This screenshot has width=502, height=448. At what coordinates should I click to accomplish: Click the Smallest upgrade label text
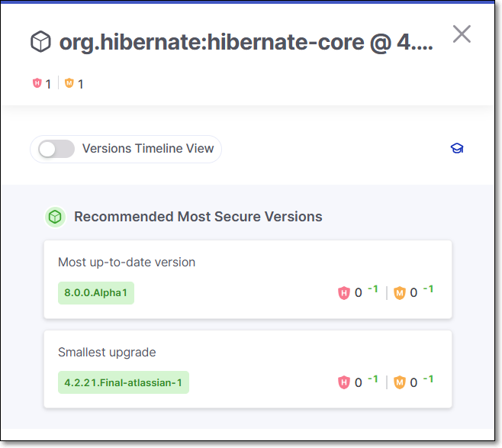[x=107, y=353]
